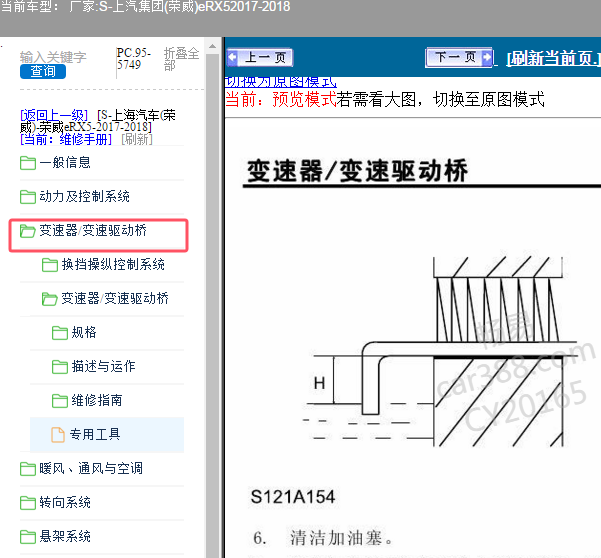Click the folder icon beside 一般信息
Screen dimensions: 601x558
(28, 162)
